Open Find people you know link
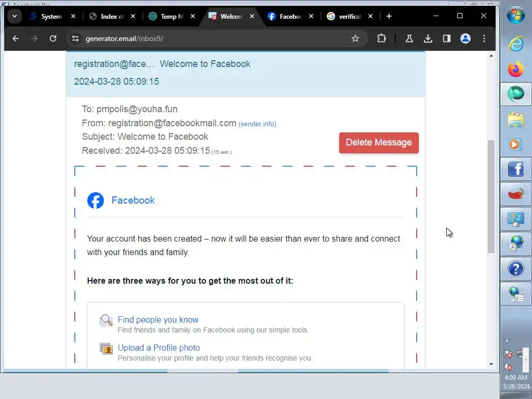 pos(158,320)
